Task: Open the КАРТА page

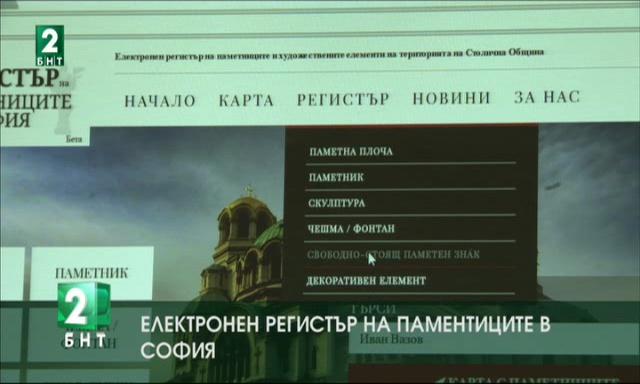Action: coord(246,100)
